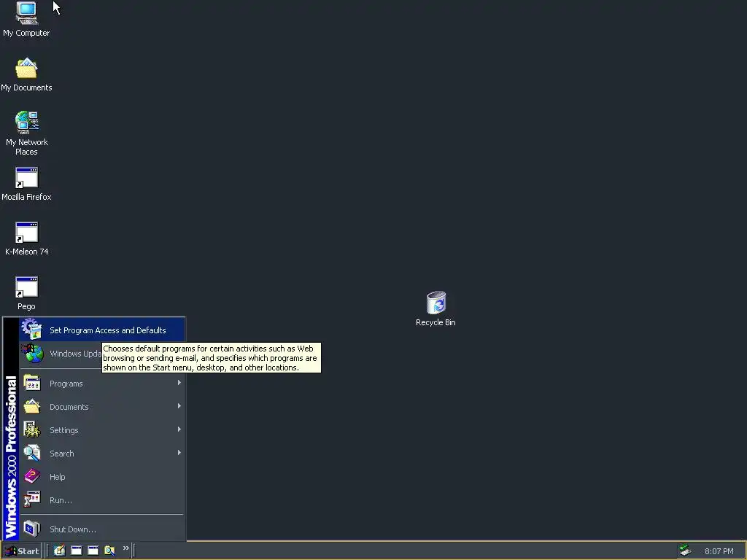Choose Shut Down... from the Start menu

[102, 529]
